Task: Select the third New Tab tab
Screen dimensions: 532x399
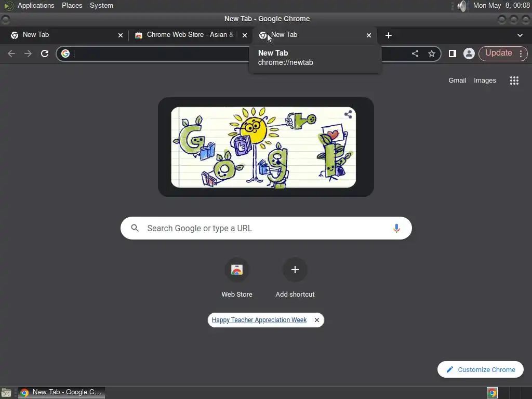Action: (314, 35)
